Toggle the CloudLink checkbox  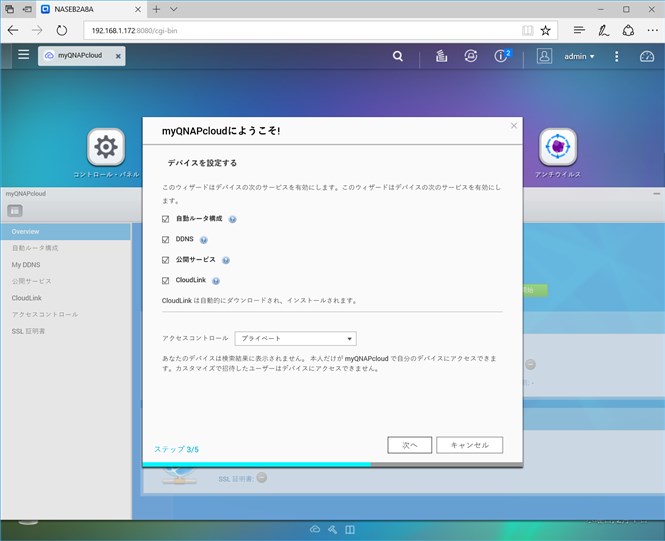click(165, 280)
